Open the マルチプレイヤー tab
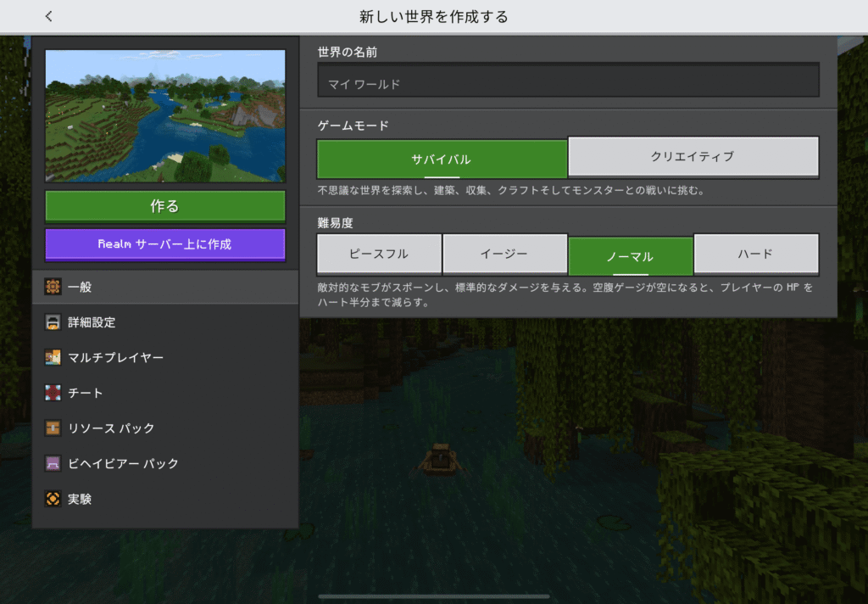 click(x=165, y=357)
